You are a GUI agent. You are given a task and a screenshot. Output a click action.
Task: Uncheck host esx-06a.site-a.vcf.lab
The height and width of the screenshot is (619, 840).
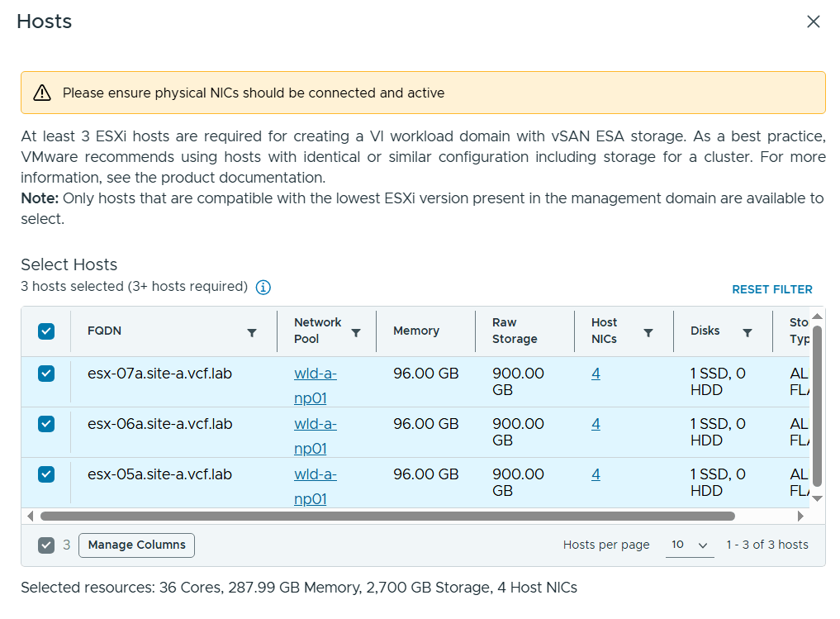[x=46, y=424]
